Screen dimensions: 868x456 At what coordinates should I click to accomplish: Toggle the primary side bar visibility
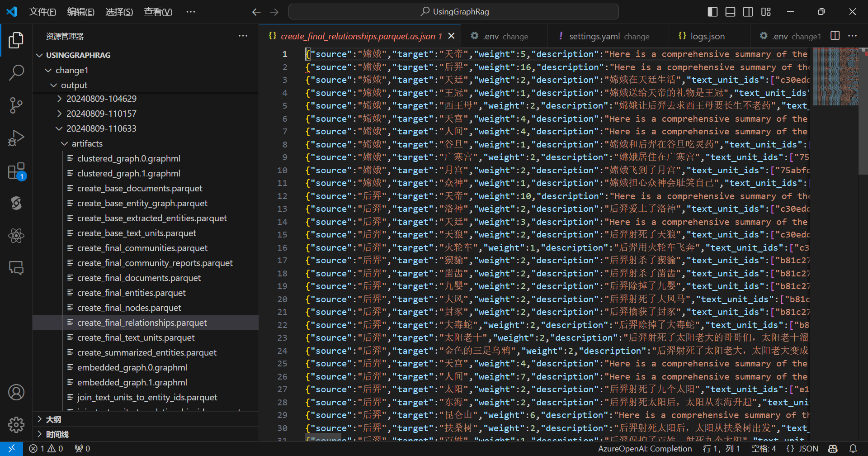click(712, 12)
